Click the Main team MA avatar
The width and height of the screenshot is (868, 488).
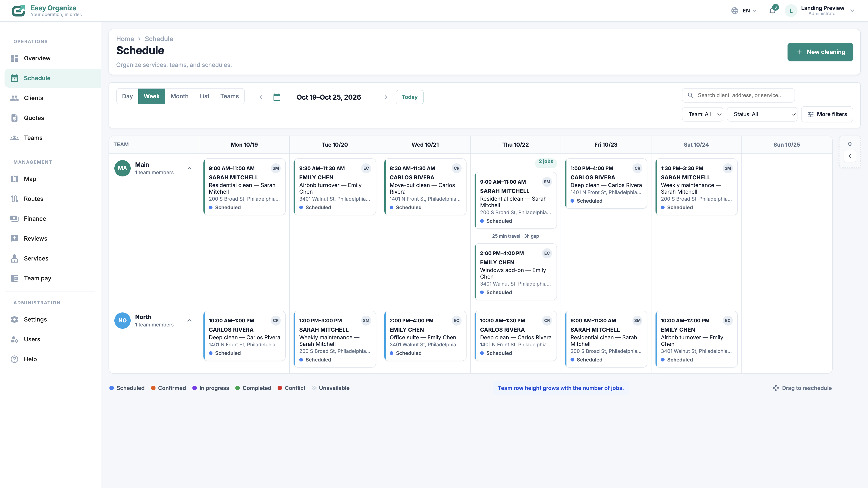tap(122, 168)
